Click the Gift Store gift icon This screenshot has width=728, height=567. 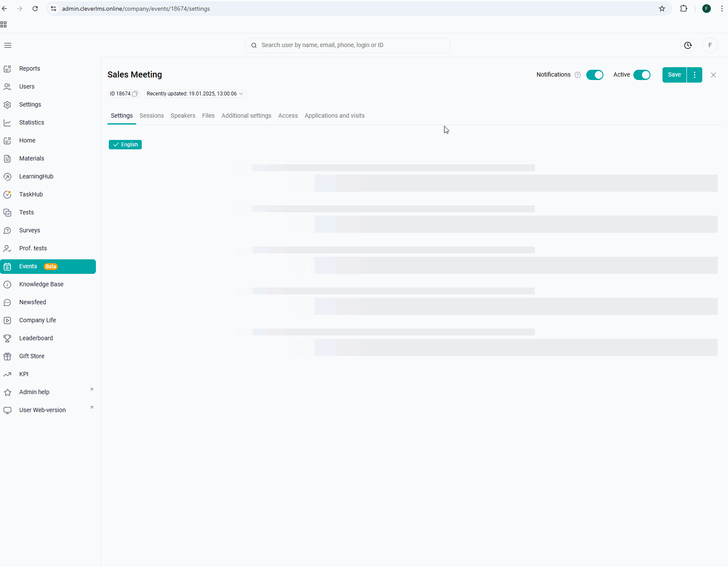click(x=7, y=356)
